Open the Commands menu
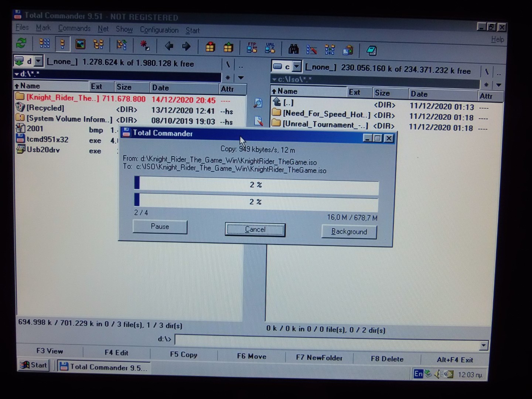Viewport: 532px width, 399px height. (x=74, y=28)
